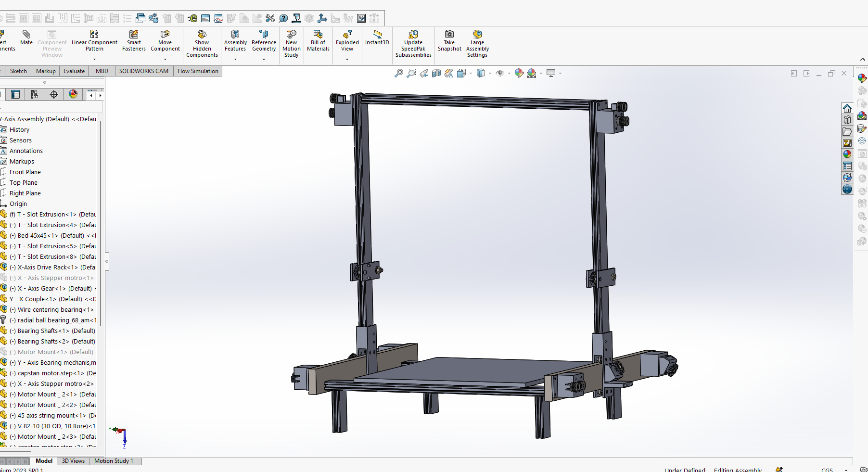Switch to 3D Views bottom tab
The width and height of the screenshot is (868, 472).
pos(73,461)
